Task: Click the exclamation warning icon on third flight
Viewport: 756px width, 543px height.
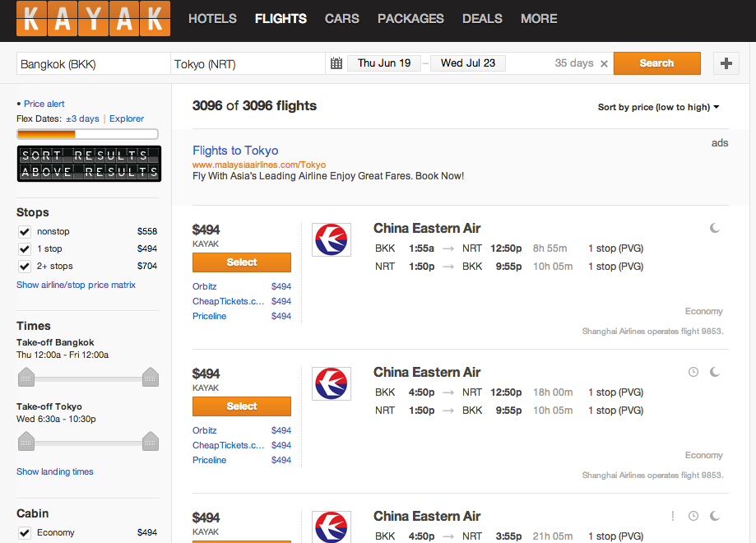Action: (x=673, y=516)
